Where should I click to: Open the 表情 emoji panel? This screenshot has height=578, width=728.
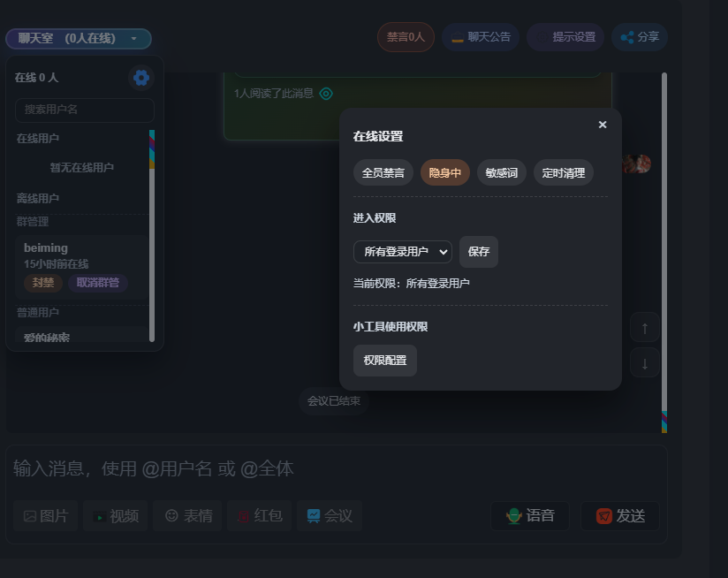click(187, 515)
